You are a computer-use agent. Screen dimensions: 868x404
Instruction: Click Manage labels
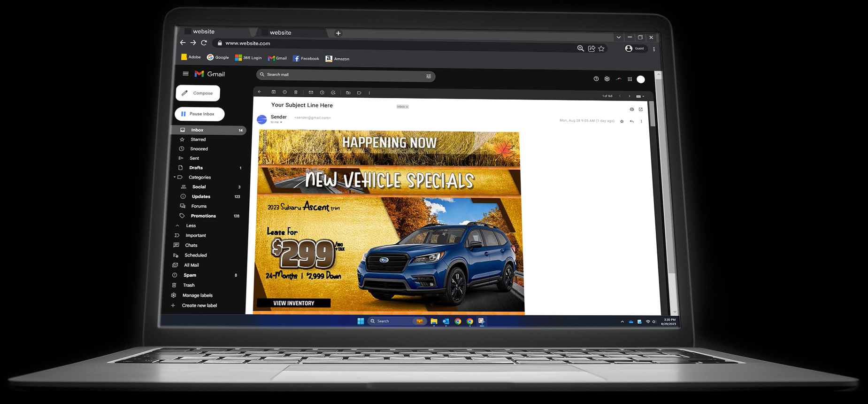click(197, 295)
